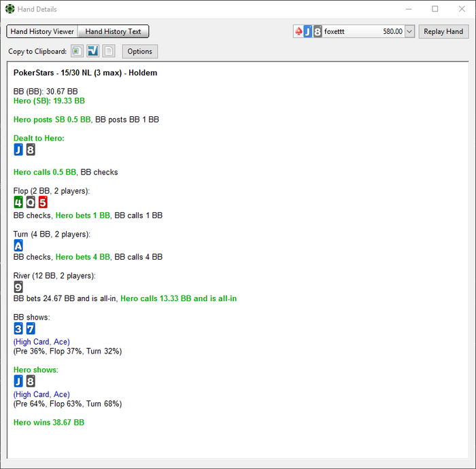The image size is (476, 469).
Task: Maximize the Hand Details window
Action: (x=435, y=9)
